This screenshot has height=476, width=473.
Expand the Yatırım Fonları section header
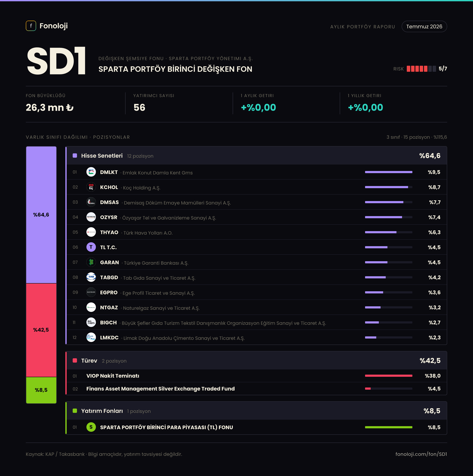point(256,411)
